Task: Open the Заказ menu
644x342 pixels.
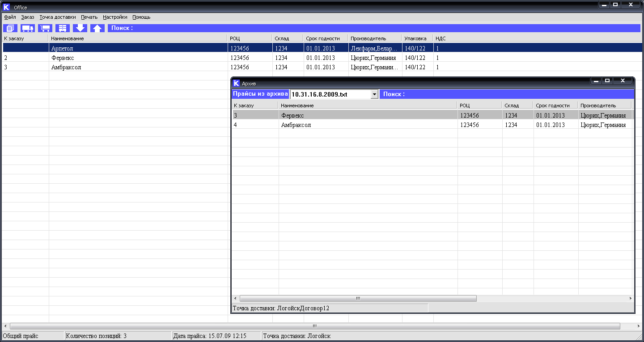Action: [28, 17]
